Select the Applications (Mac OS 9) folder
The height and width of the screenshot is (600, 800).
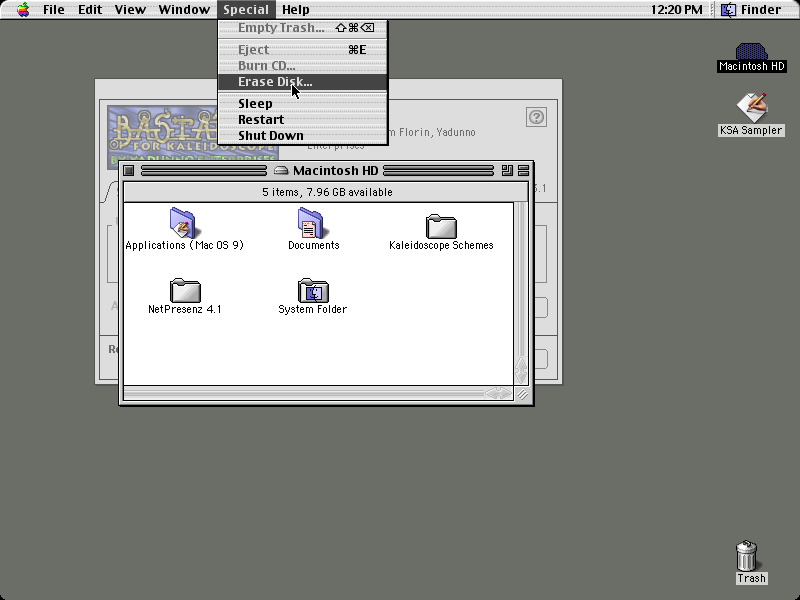pyautogui.click(x=184, y=229)
